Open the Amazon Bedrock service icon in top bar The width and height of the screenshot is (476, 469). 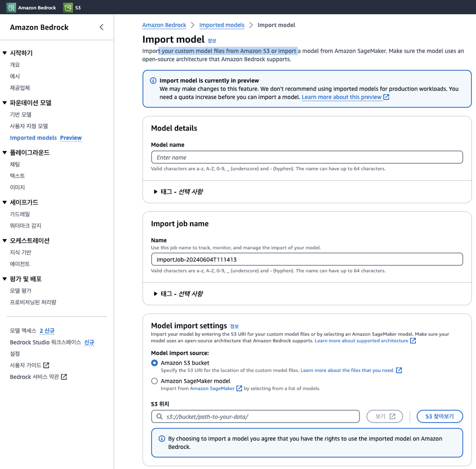click(x=11, y=7)
